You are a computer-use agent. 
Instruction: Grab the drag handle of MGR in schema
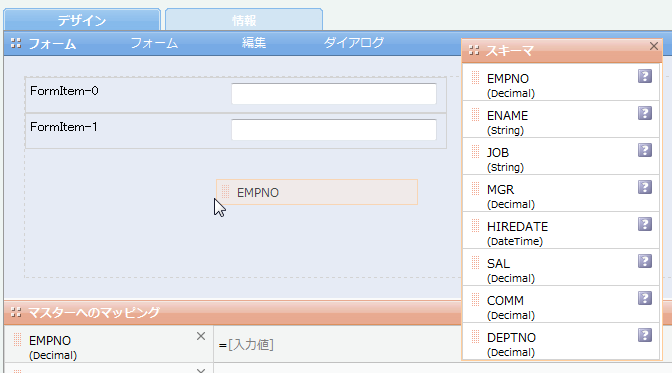[475, 188]
